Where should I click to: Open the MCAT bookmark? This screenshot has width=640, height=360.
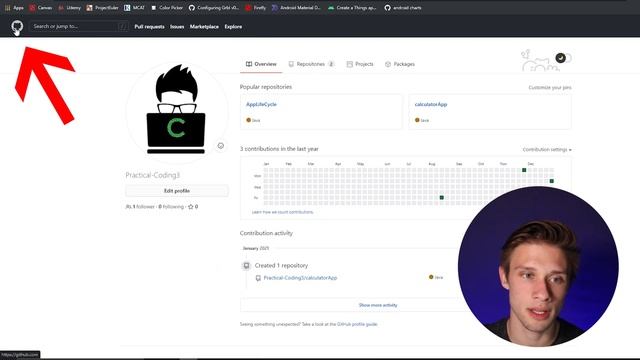tap(134, 8)
